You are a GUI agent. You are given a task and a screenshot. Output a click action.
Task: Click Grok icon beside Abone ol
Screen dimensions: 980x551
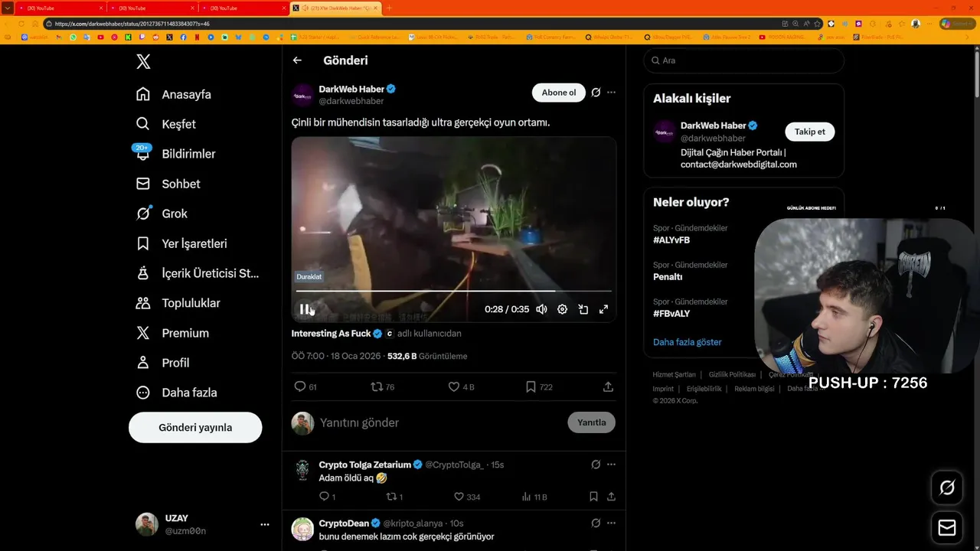tap(596, 93)
